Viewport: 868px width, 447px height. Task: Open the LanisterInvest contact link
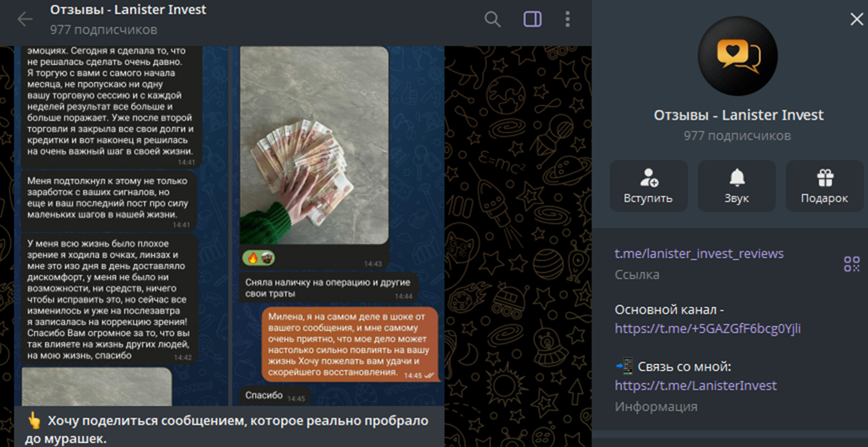(x=695, y=386)
